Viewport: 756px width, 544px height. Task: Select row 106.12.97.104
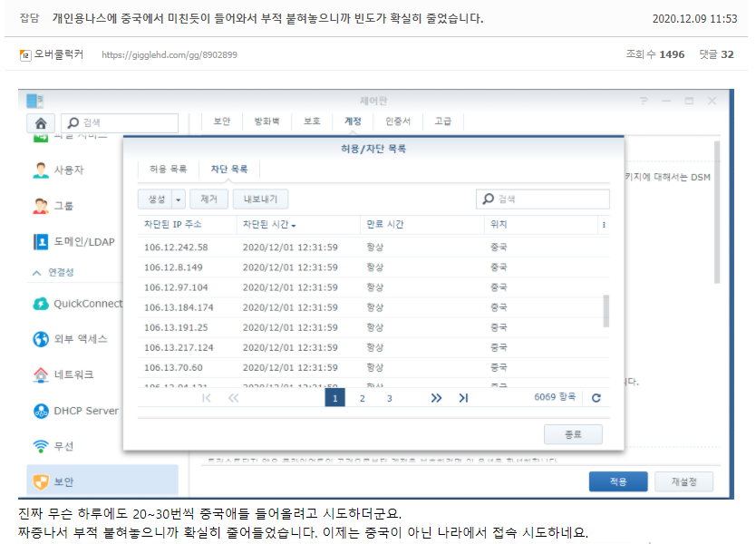[373, 287]
